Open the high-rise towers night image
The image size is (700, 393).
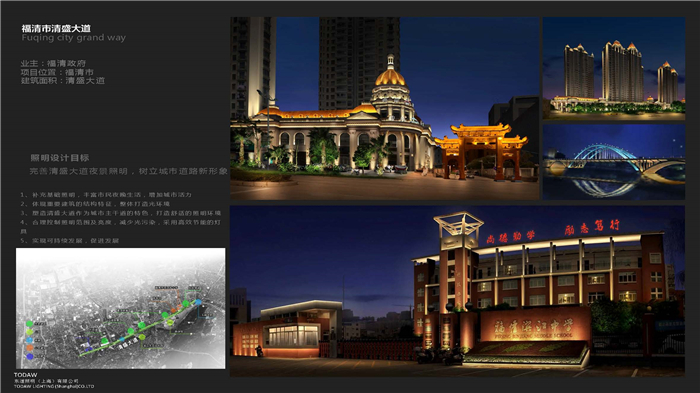pos(614,68)
